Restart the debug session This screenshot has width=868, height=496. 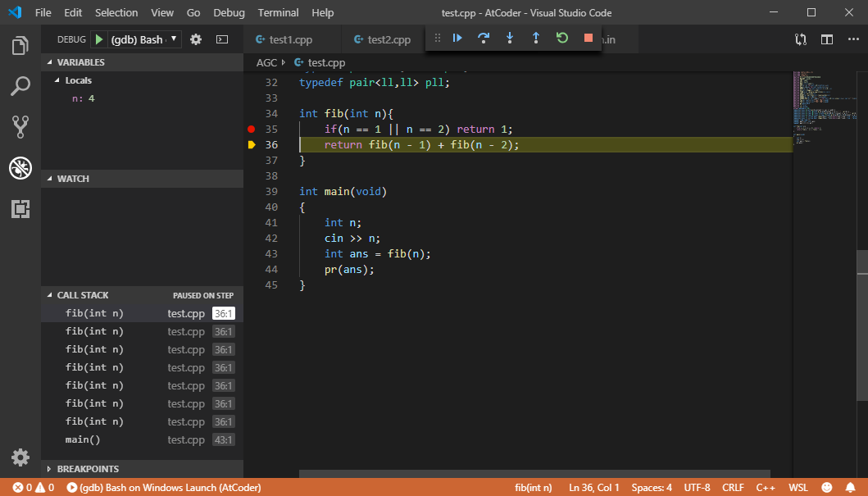[x=562, y=38]
